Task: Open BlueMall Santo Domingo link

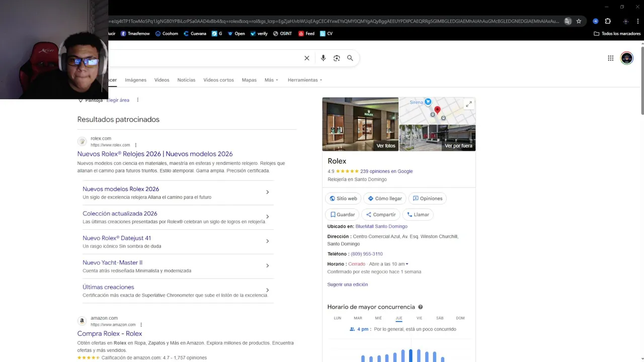Action: coord(381,227)
